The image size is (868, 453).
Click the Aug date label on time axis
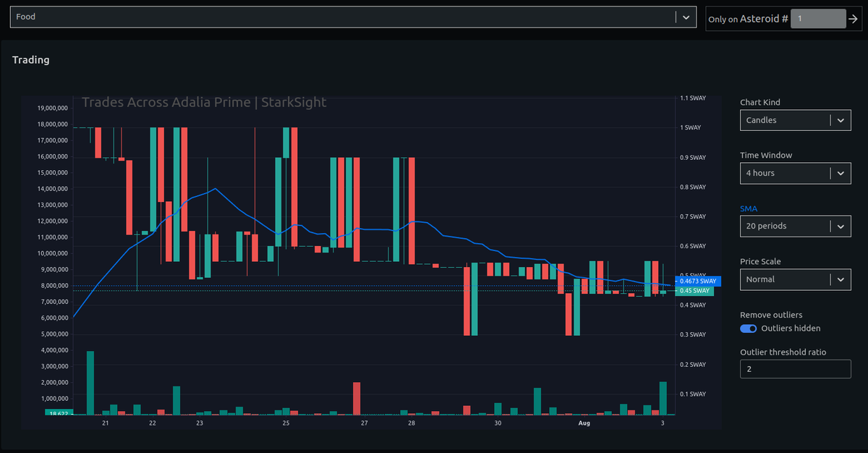(x=584, y=423)
